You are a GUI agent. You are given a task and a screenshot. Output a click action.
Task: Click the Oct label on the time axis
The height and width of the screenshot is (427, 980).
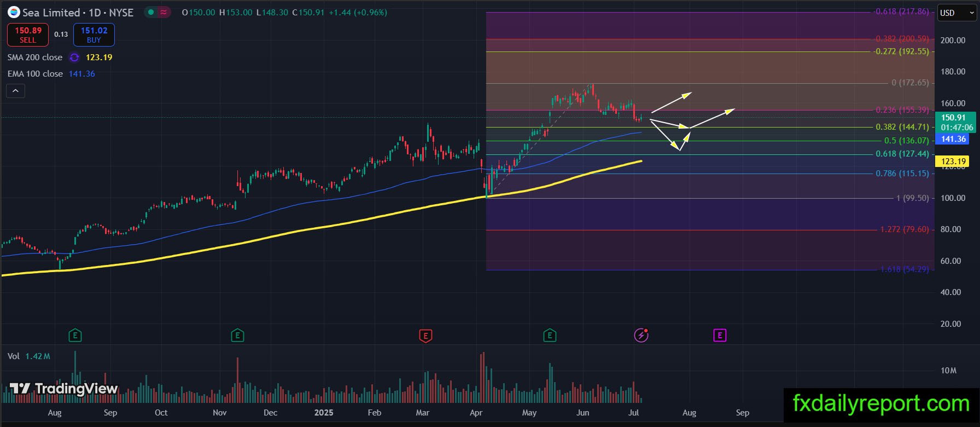click(x=161, y=413)
